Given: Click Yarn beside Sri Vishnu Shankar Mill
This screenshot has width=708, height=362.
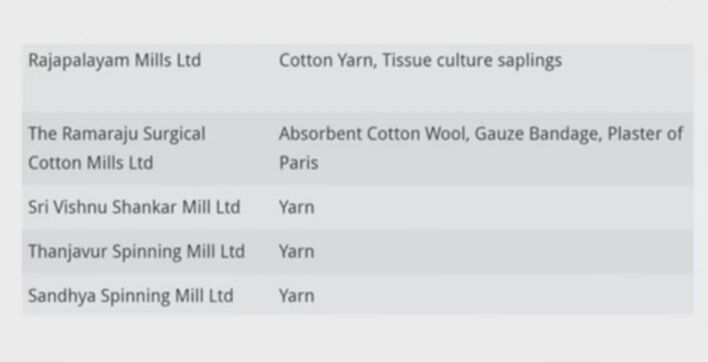Looking at the screenshot, I should tap(297, 208).
